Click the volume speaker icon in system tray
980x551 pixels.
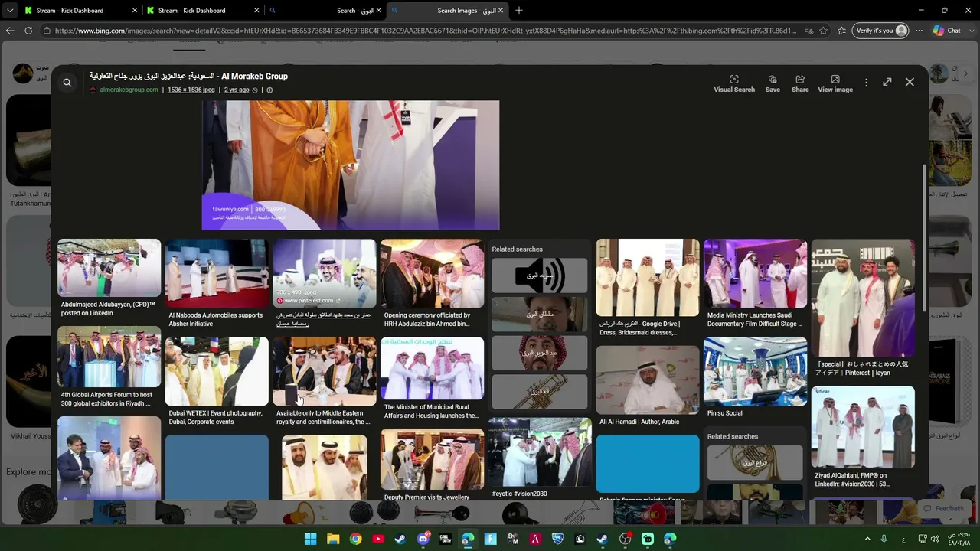click(935, 539)
